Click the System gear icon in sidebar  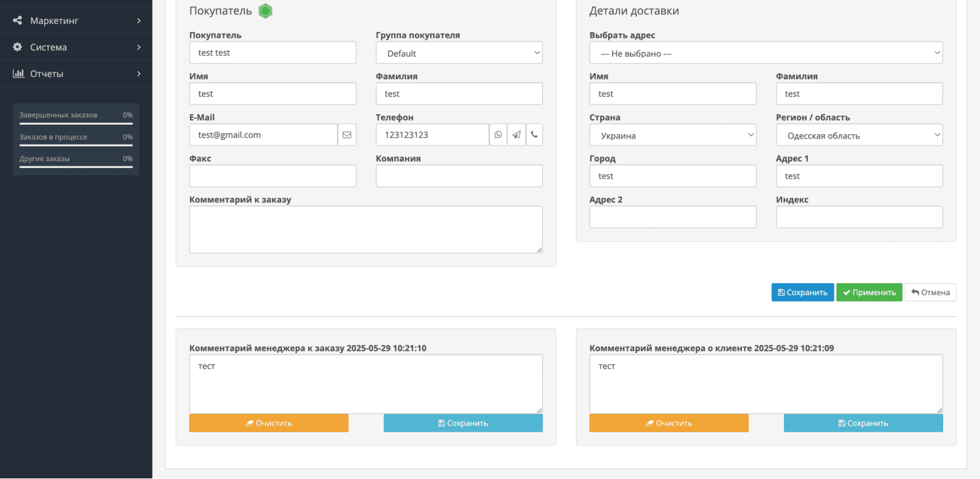(x=17, y=47)
